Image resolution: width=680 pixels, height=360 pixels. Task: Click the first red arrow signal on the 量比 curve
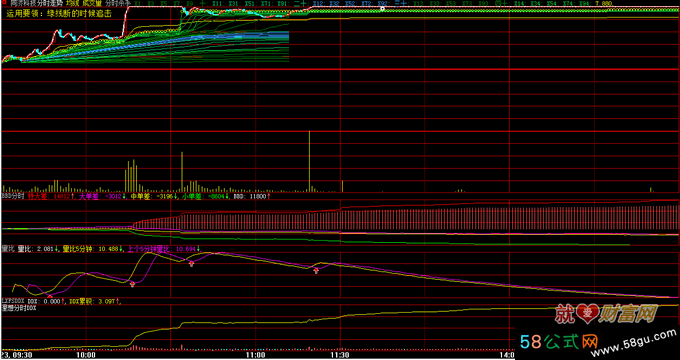tap(133, 284)
